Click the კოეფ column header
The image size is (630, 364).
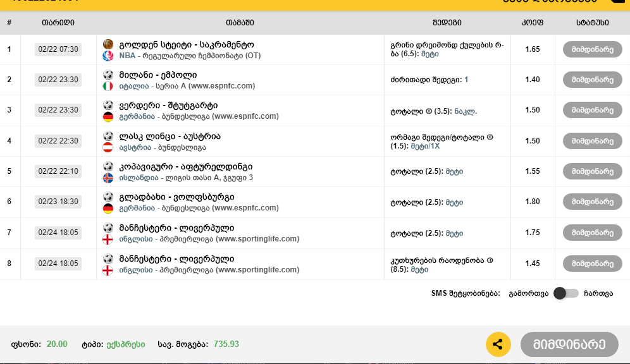(533, 23)
